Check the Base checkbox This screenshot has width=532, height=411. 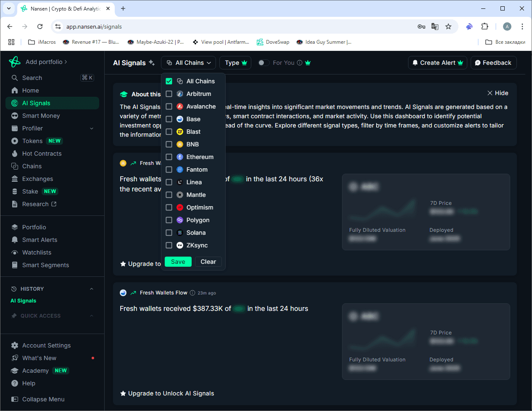click(169, 119)
